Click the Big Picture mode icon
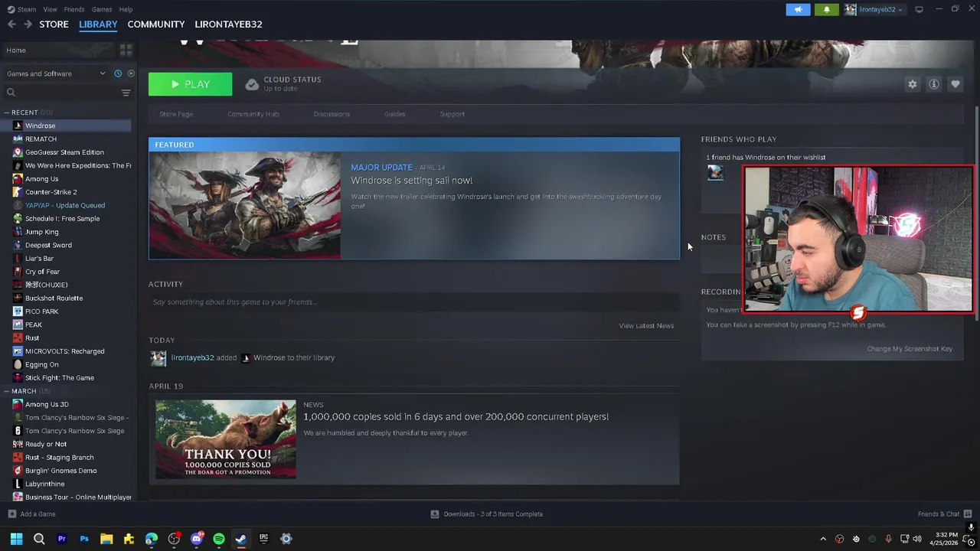The height and width of the screenshot is (551, 980). coord(919,9)
